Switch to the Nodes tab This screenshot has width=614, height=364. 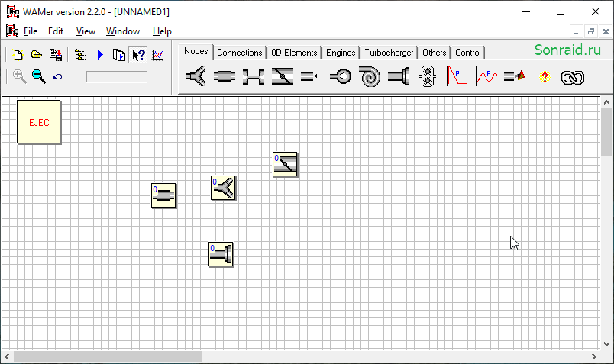pos(196,51)
